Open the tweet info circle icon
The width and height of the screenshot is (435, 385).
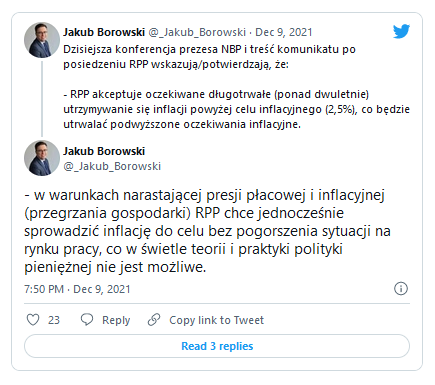401,288
